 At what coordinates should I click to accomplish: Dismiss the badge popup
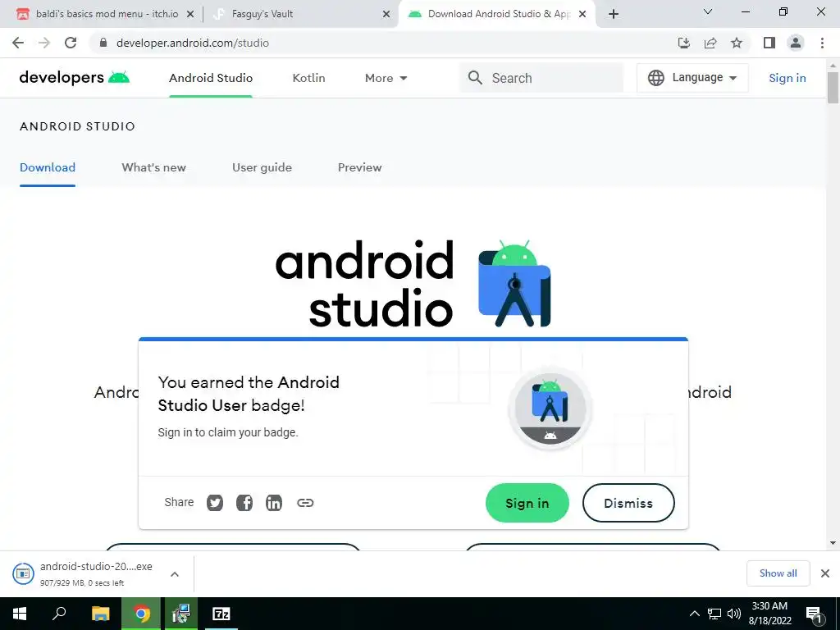point(628,503)
